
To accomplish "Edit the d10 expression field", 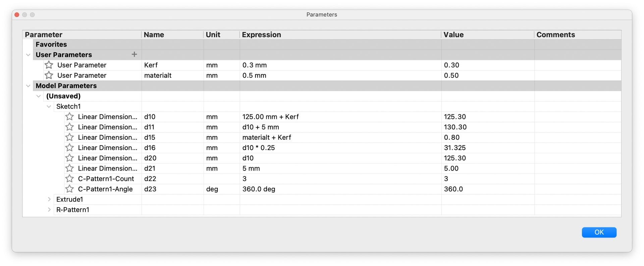I will click(340, 117).
